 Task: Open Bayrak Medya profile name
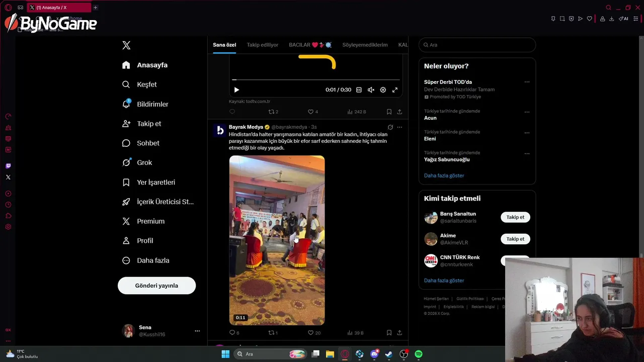point(246,127)
